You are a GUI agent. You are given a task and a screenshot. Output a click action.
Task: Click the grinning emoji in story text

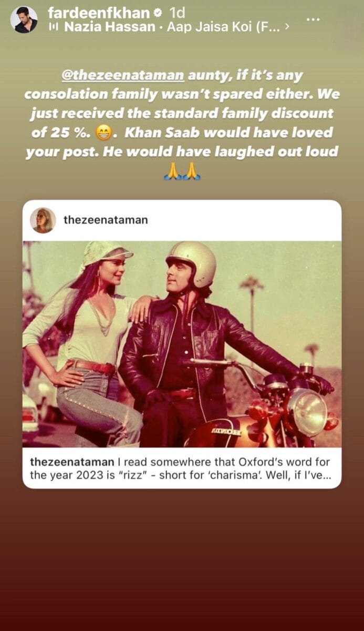(102, 133)
